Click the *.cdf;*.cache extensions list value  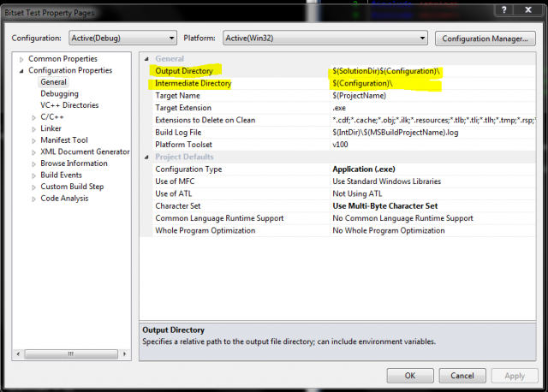pos(433,120)
